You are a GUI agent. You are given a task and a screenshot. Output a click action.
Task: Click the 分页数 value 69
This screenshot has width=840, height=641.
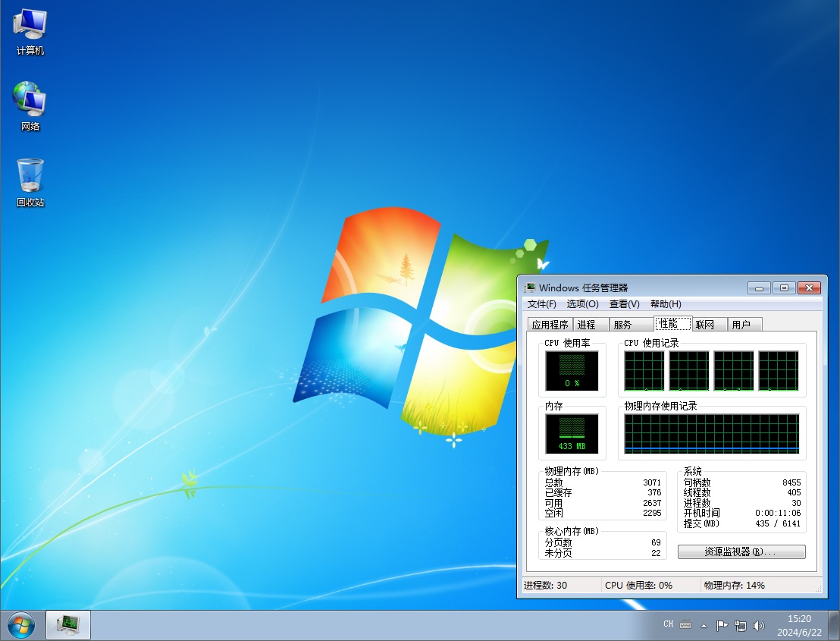(656, 542)
